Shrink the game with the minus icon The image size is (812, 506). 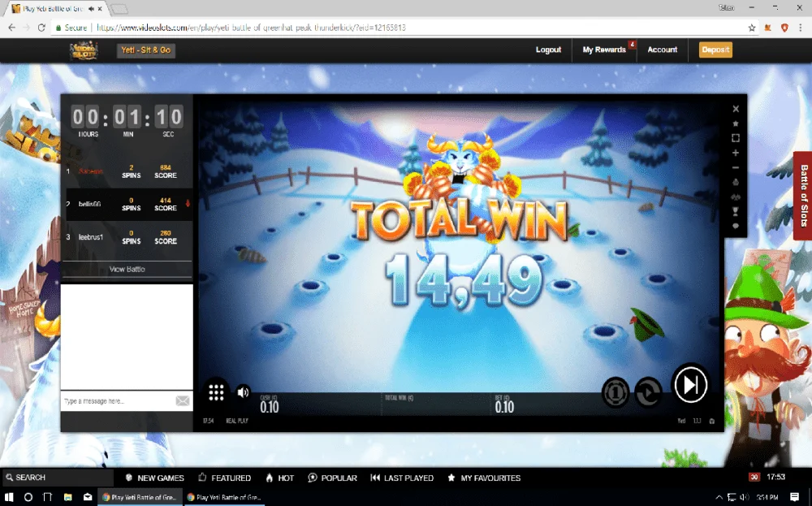(x=736, y=168)
